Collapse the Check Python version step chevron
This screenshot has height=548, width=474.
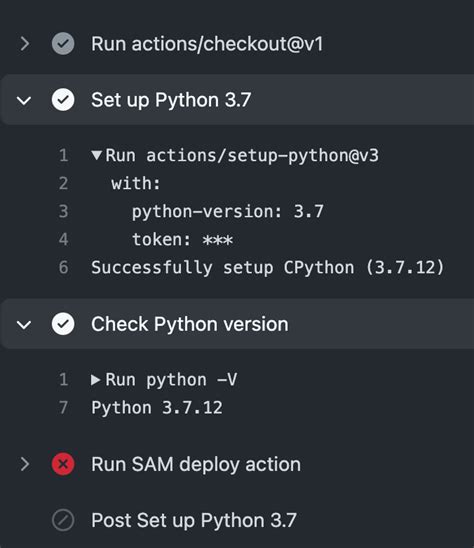(x=24, y=325)
